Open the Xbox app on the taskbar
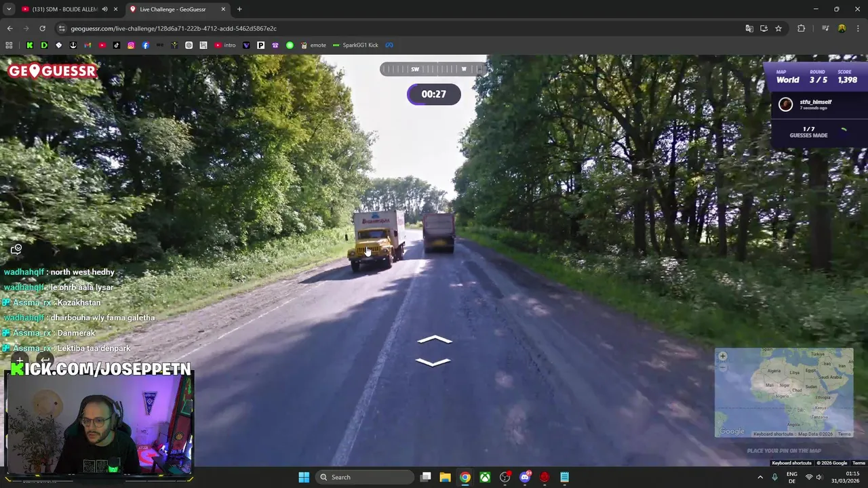The width and height of the screenshot is (868, 488). [x=485, y=477]
